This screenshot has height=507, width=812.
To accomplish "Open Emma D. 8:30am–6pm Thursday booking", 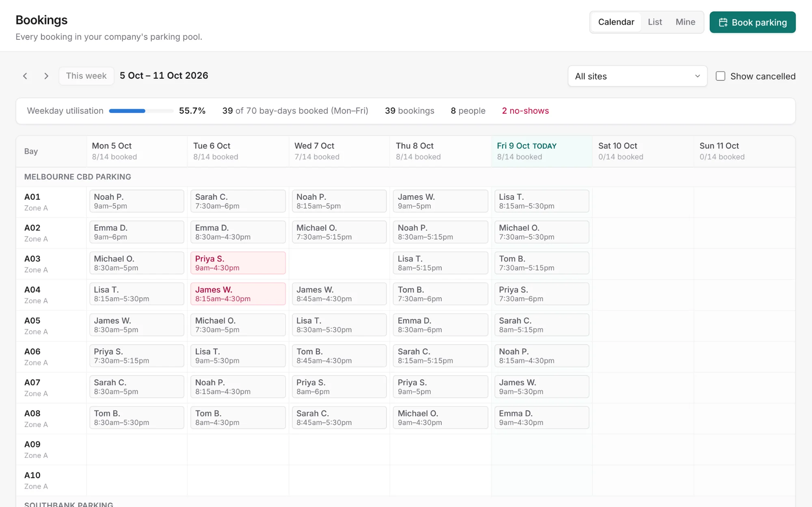I will coord(440,324).
